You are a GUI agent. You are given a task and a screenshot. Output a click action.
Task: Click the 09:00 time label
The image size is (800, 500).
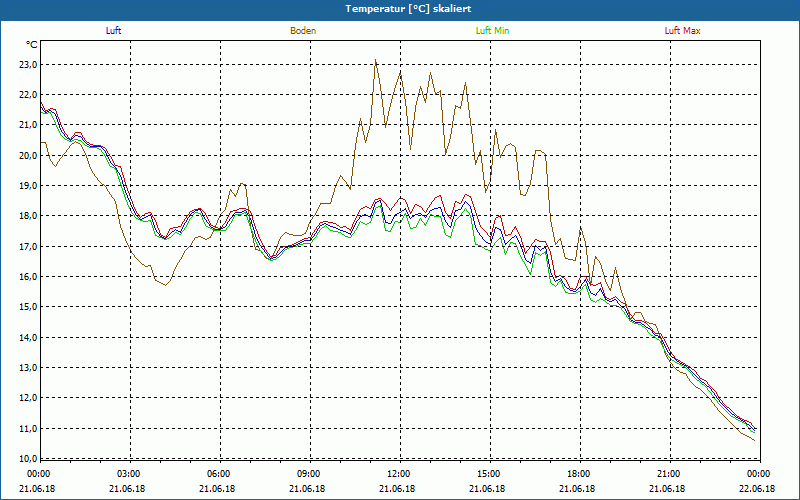coord(309,474)
